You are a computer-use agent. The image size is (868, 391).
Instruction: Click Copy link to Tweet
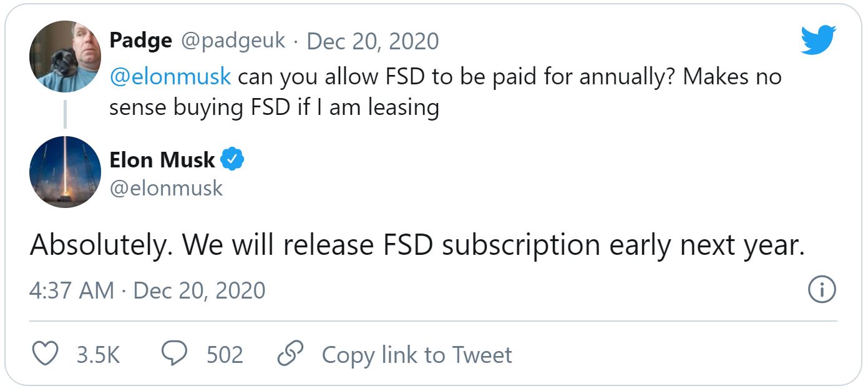point(417,355)
